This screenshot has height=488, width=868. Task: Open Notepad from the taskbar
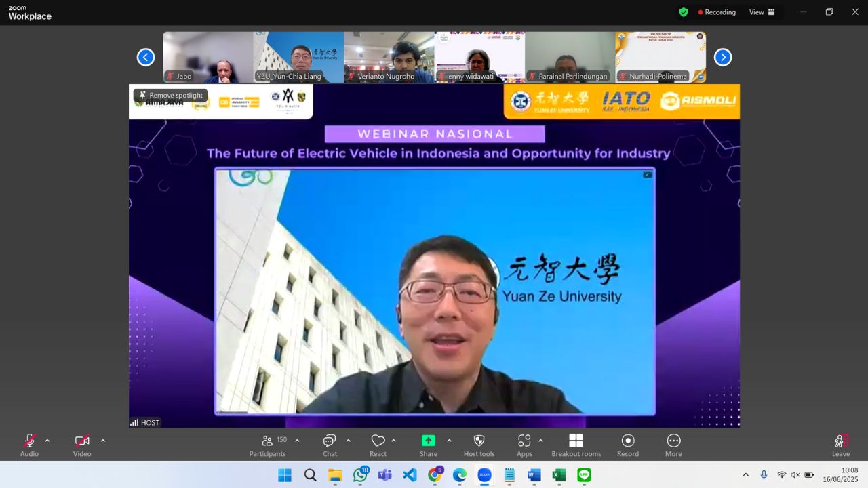click(509, 475)
